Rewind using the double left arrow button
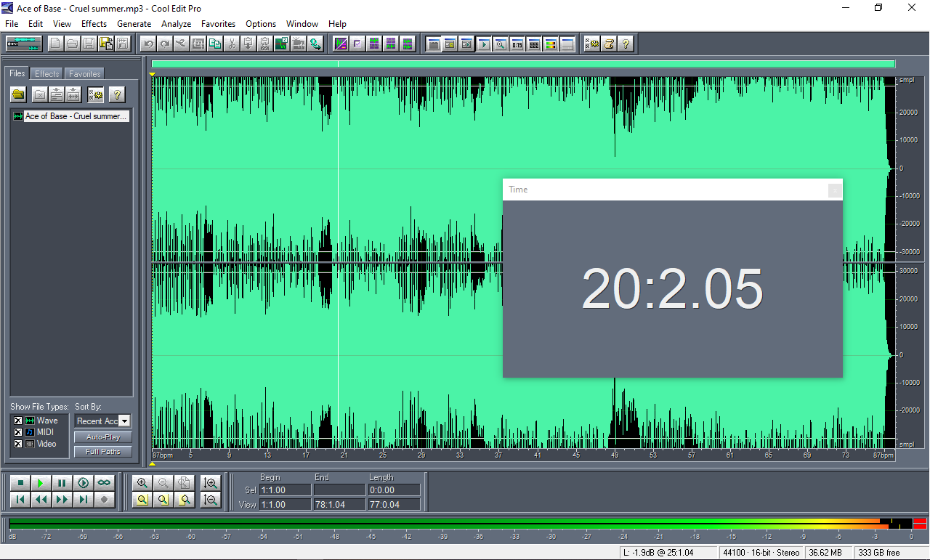Image resolution: width=930 pixels, height=560 pixels. tap(41, 499)
